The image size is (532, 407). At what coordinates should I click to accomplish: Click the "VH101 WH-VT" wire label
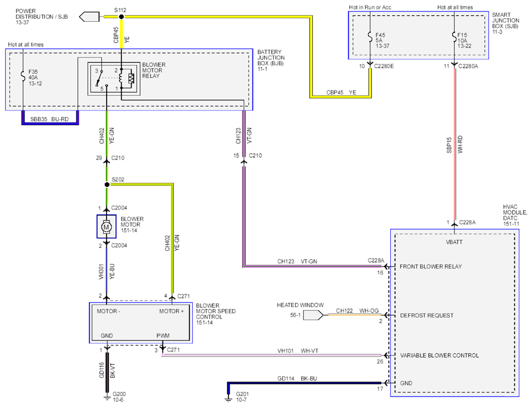tap(298, 351)
